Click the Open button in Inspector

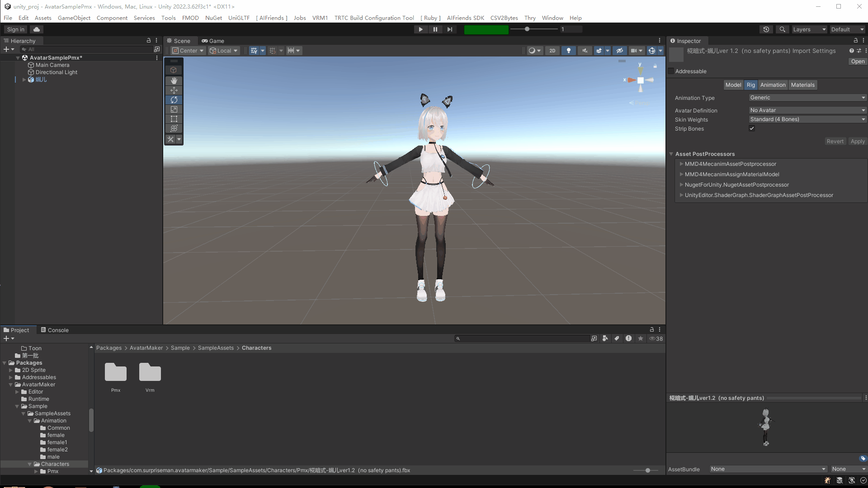pos(857,61)
